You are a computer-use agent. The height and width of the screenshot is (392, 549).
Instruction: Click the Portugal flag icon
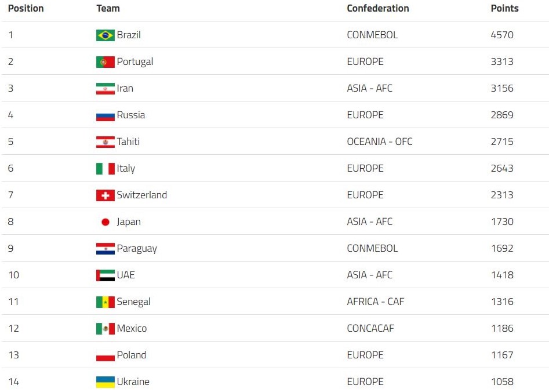point(106,62)
